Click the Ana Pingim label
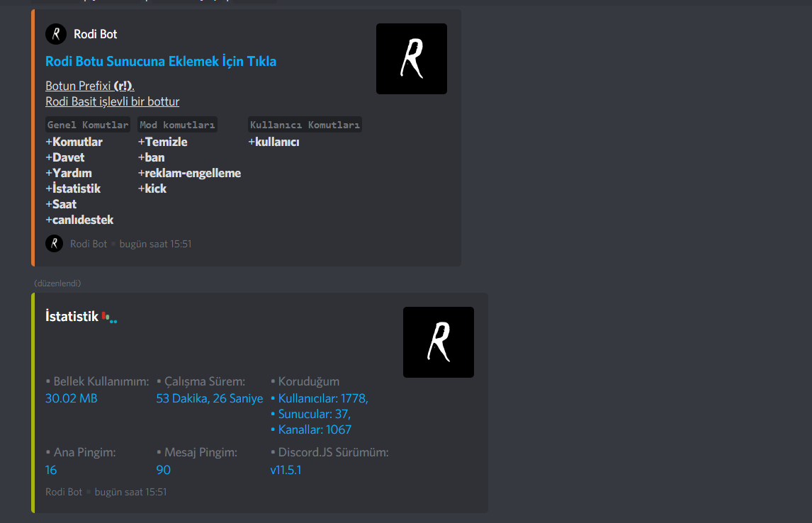The width and height of the screenshot is (812, 523). (81, 453)
